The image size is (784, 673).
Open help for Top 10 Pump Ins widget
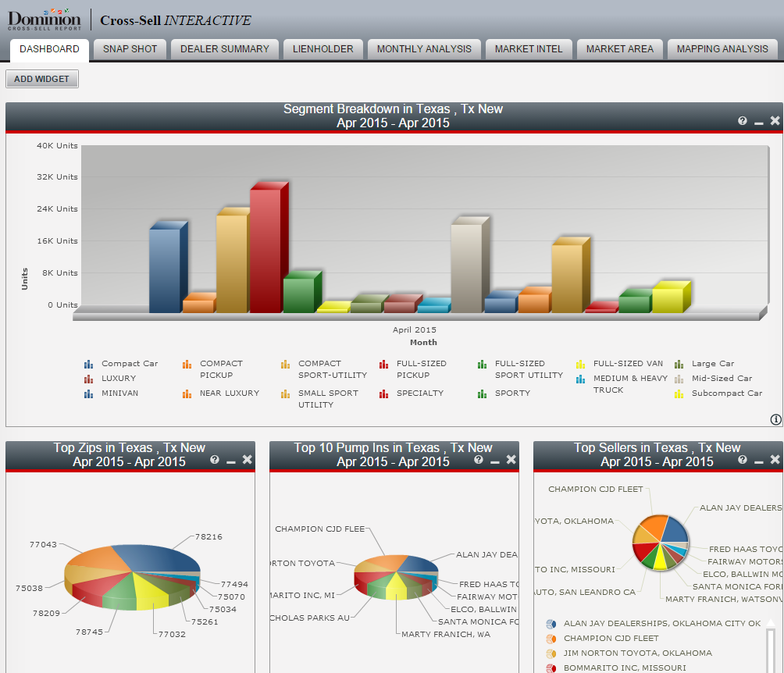(479, 460)
